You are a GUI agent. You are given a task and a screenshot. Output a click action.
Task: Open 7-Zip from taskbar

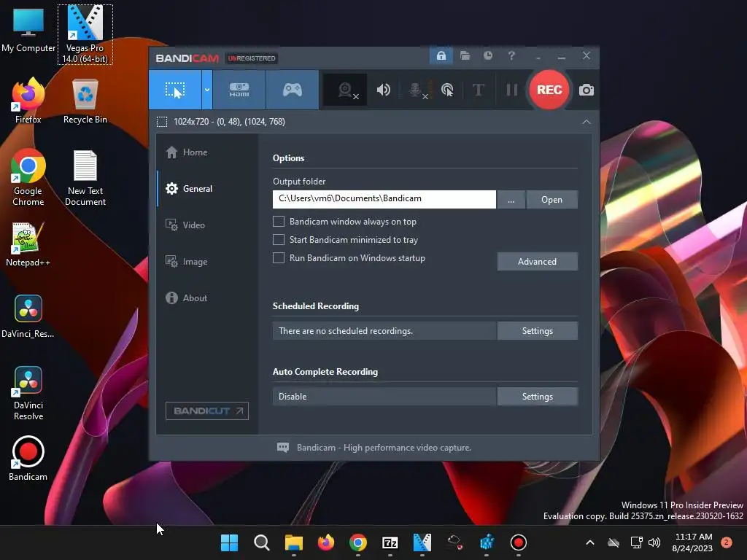390,542
